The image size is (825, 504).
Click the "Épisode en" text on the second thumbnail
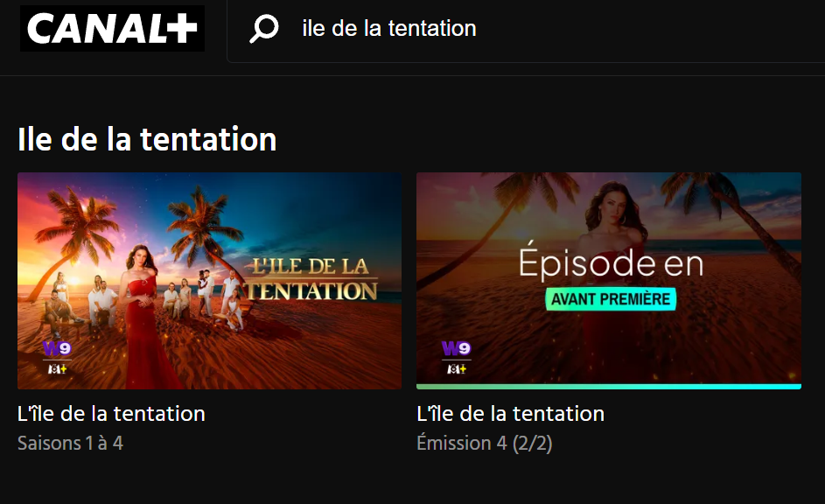click(611, 264)
